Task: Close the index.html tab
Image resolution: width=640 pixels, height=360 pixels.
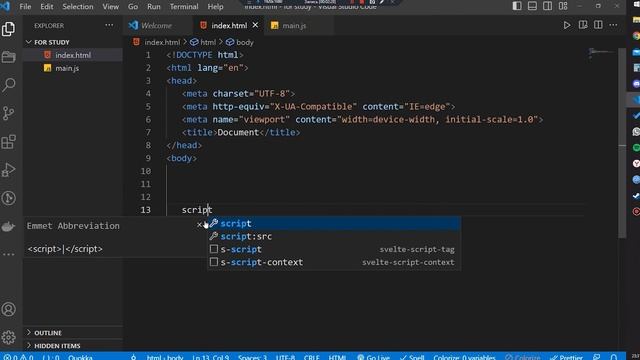Action: pos(255,25)
